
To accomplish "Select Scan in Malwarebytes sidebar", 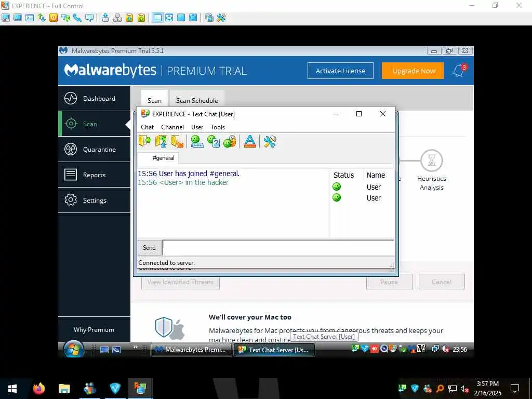I will [x=95, y=124].
